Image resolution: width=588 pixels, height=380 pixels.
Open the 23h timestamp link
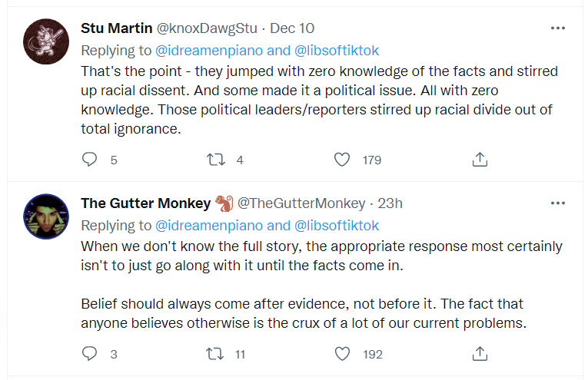click(x=390, y=203)
